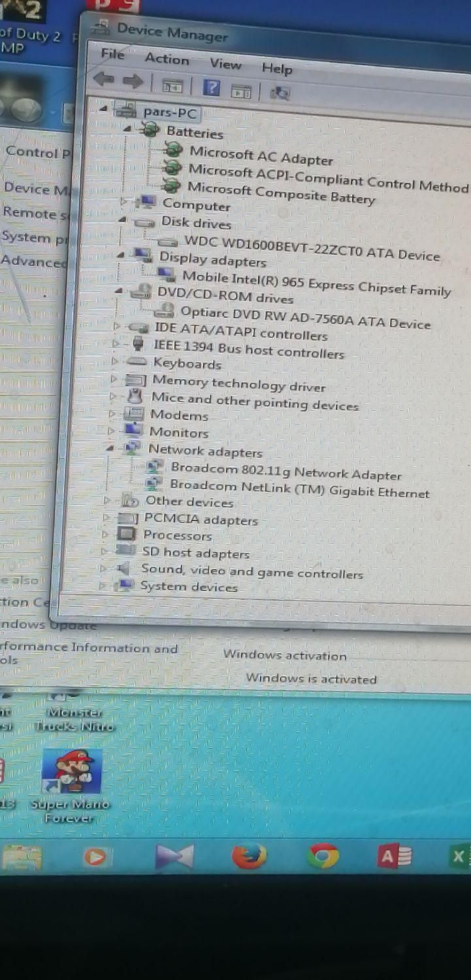Screen dimensions: 471x980
Task: Click Advanced system settings link
Action: [x=33, y=261]
